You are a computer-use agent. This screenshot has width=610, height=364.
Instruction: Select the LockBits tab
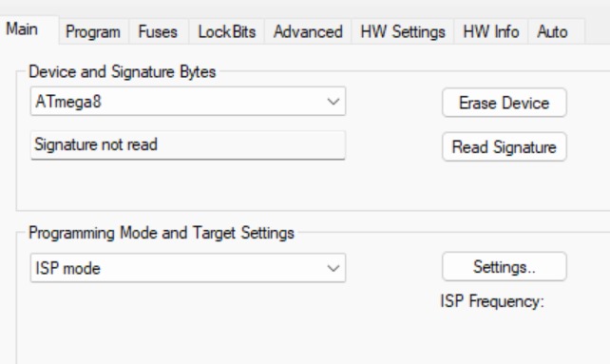pos(227,32)
